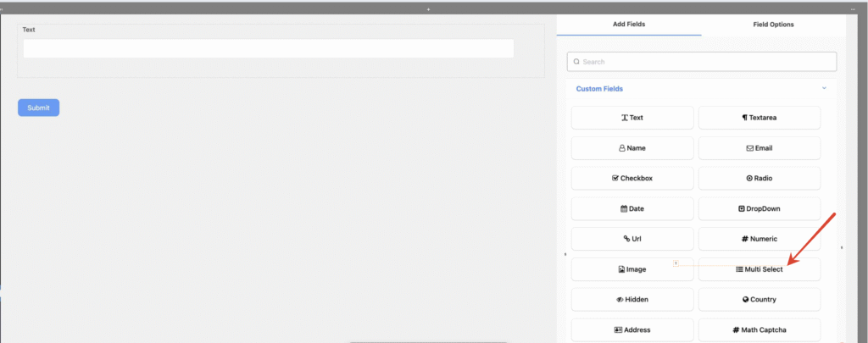The height and width of the screenshot is (343, 868).
Task: Insert the Image field
Action: click(632, 269)
